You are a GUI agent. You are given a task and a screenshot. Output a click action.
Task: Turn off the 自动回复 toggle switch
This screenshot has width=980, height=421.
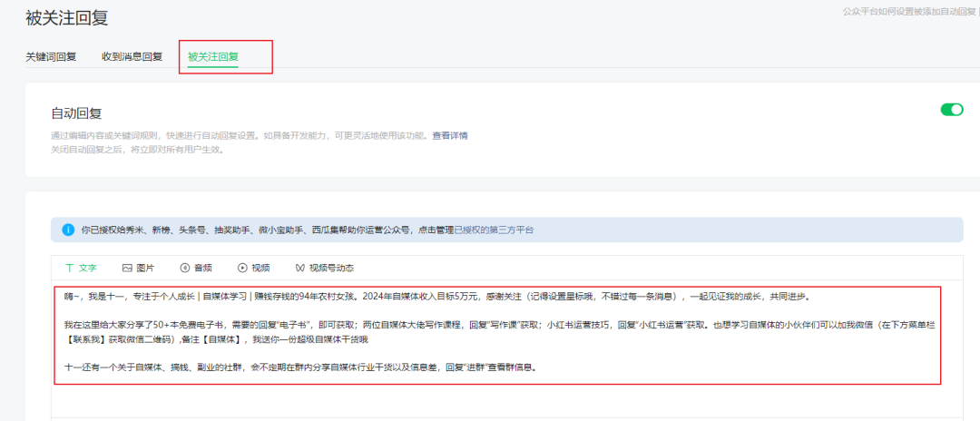coord(952,110)
